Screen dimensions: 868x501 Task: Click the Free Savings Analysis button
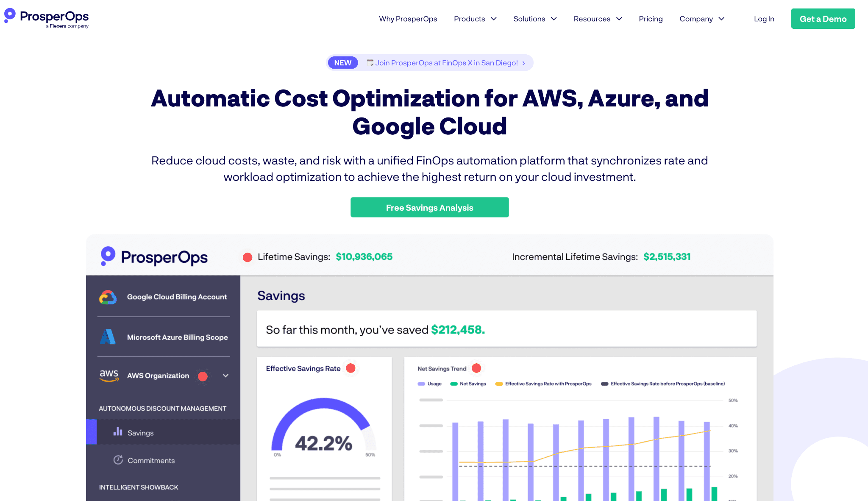[429, 207]
